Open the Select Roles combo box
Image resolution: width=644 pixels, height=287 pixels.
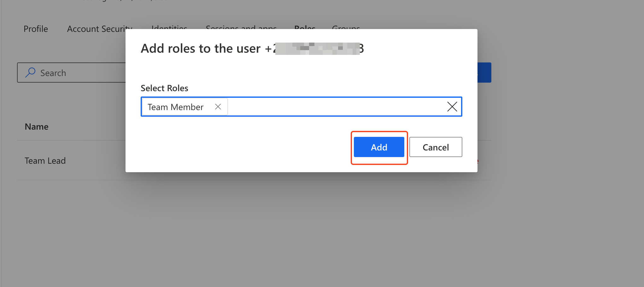334,107
